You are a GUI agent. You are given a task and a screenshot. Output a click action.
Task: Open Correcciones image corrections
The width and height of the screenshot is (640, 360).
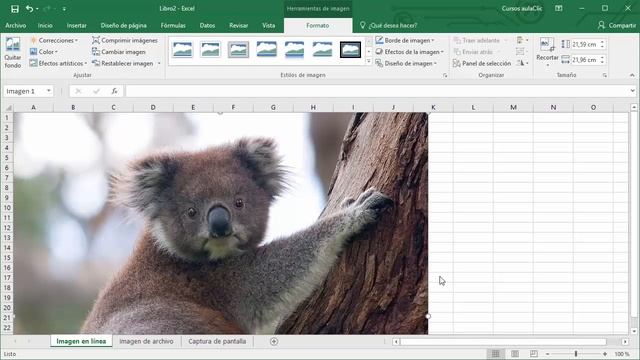pyautogui.click(x=54, y=40)
